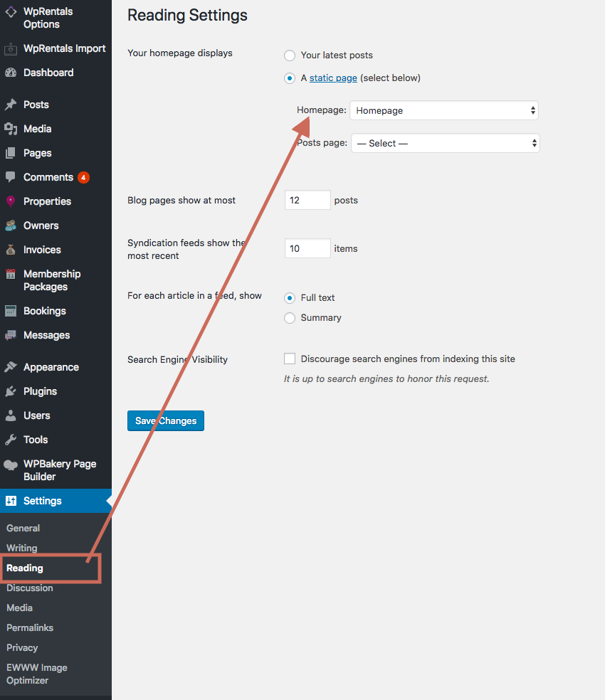Image resolution: width=605 pixels, height=700 pixels.
Task: Click the 'Search Engine Visibility' label
Action: [x=177, y=359]
